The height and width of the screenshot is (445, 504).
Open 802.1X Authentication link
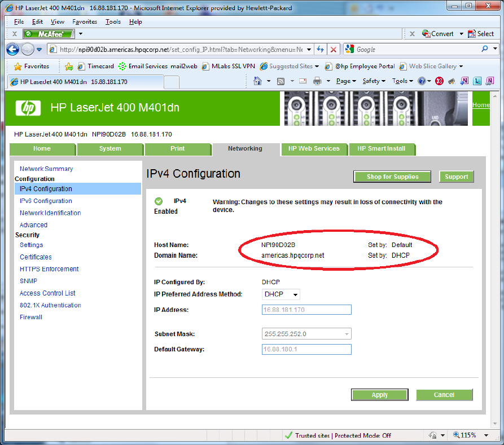pos(50,305)
